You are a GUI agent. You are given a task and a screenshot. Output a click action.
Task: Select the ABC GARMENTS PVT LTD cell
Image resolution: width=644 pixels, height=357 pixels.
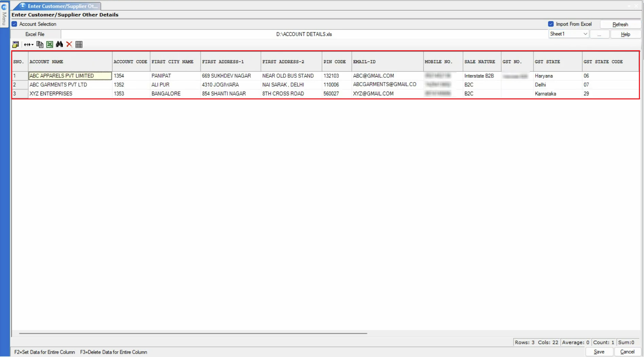(58, 85)
